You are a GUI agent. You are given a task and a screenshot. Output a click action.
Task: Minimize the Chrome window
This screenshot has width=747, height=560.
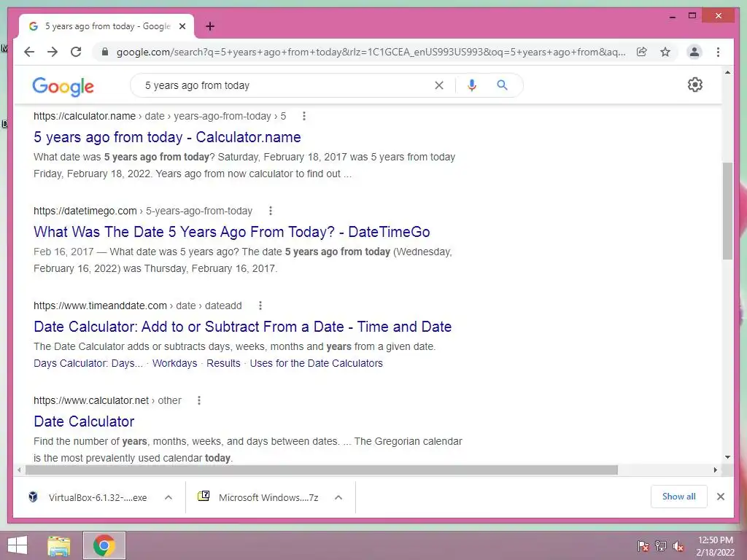click(x=672, y=17)
